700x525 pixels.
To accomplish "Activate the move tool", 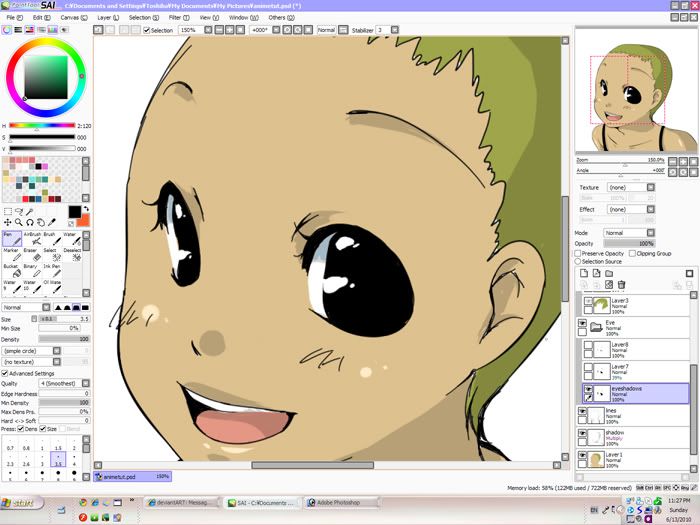I will [8, 222].
